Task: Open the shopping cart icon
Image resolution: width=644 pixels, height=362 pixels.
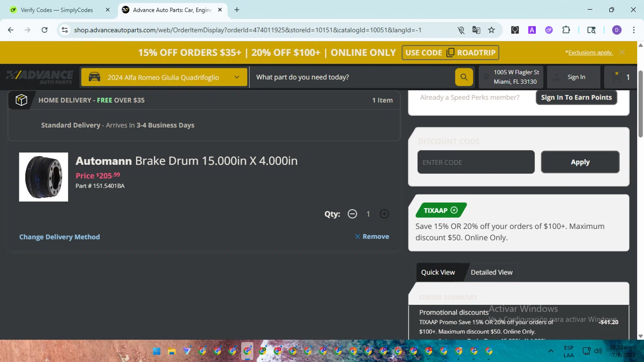Action: click(x=617, y=77)
